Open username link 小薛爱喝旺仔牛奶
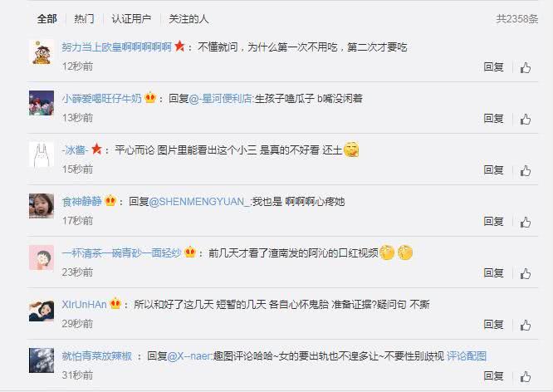This screenshot has width=553, height=392. coord(101,99)
